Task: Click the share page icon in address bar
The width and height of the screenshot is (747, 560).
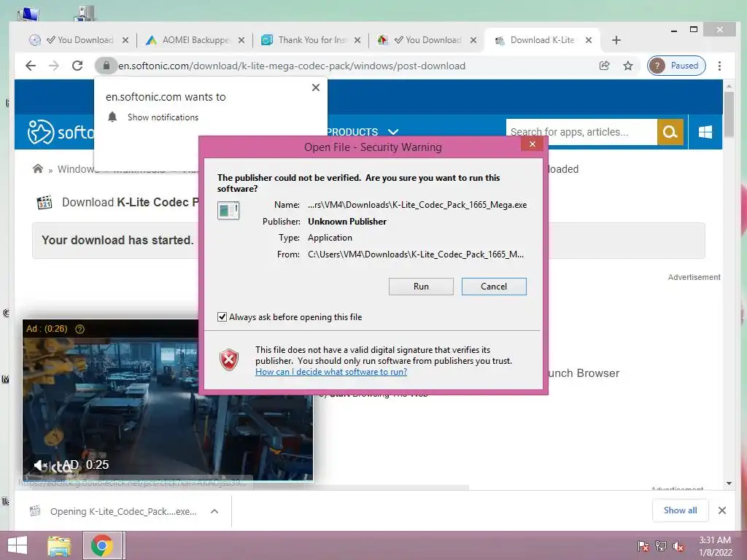Action: [x=604, y=66]
